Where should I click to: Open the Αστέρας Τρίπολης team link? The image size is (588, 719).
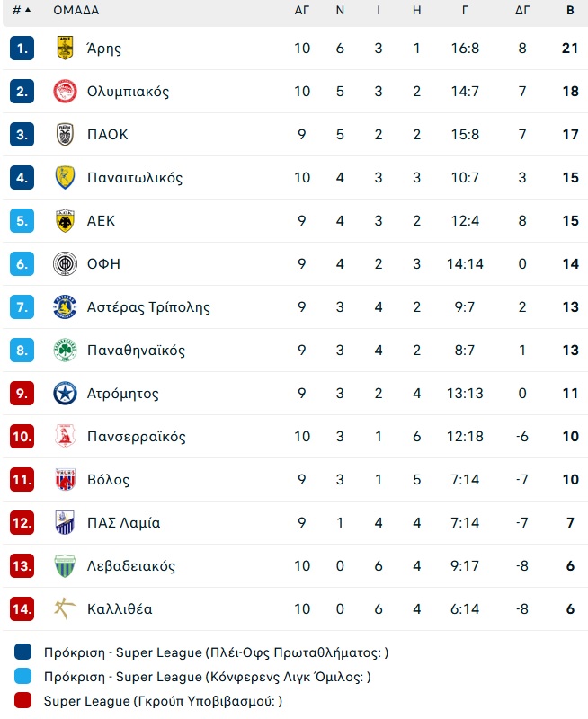tap(148, 307)
